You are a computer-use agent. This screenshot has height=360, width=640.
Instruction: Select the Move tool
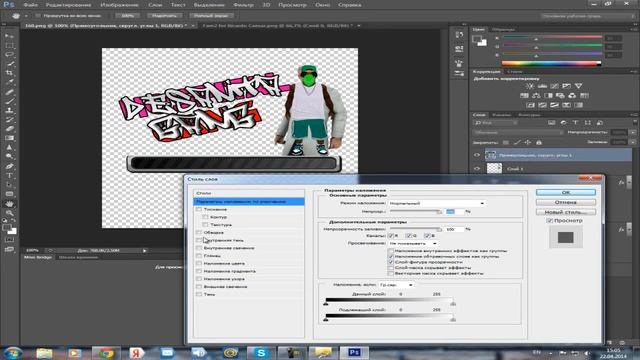click(x=9, y=36)
